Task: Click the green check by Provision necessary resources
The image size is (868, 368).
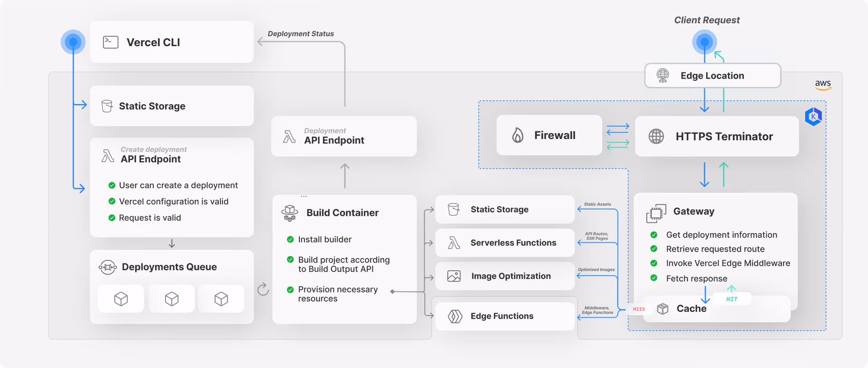Action: (x=290, y=289)
